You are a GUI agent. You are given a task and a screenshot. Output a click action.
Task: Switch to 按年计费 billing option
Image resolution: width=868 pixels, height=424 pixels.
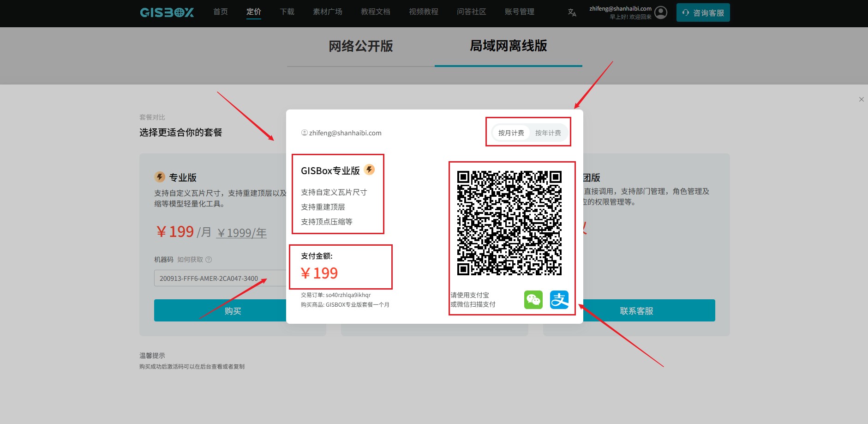(548, 133)
